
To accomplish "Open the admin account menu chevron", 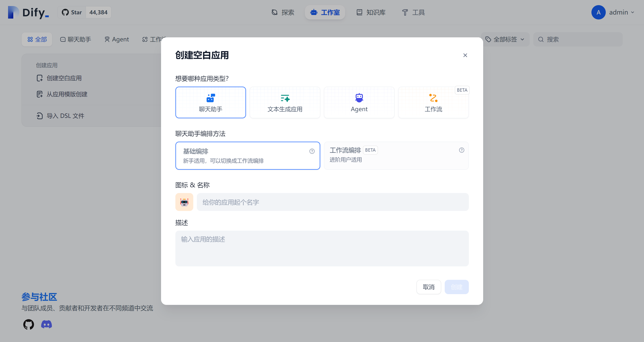I will [x=633, y=12].
